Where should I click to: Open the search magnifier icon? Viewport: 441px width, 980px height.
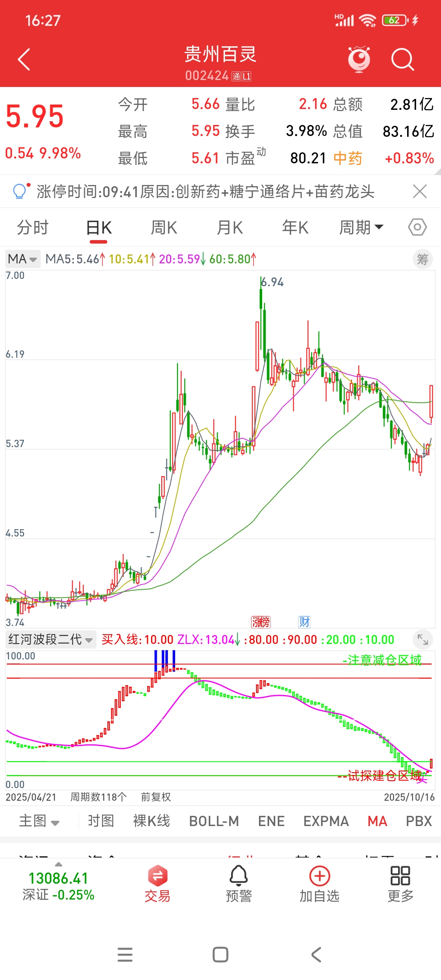(403, 60)
